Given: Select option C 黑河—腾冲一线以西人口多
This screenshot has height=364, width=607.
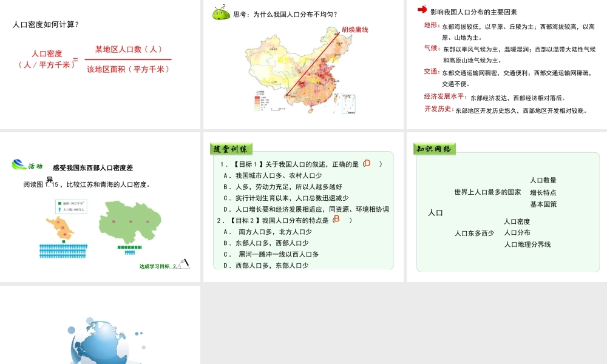Looking at the screenshot, I should (271, 254).
